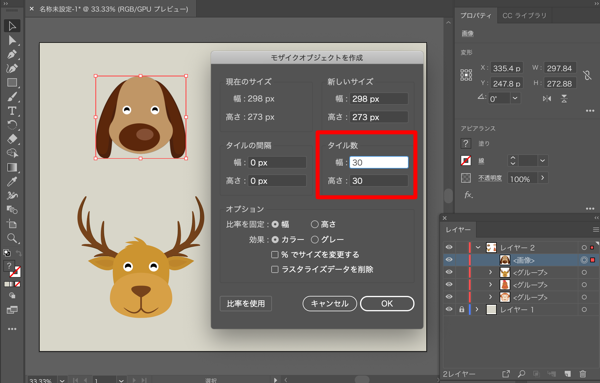Select the Rotate tool

(12, 125)
